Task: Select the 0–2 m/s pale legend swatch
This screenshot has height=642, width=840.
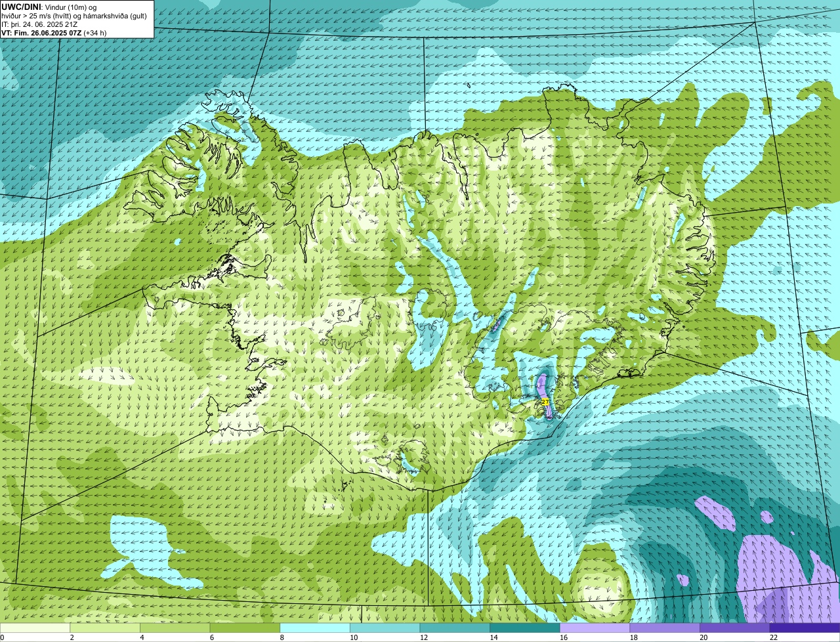Action: pyautogui.click(x=35, y=628)
